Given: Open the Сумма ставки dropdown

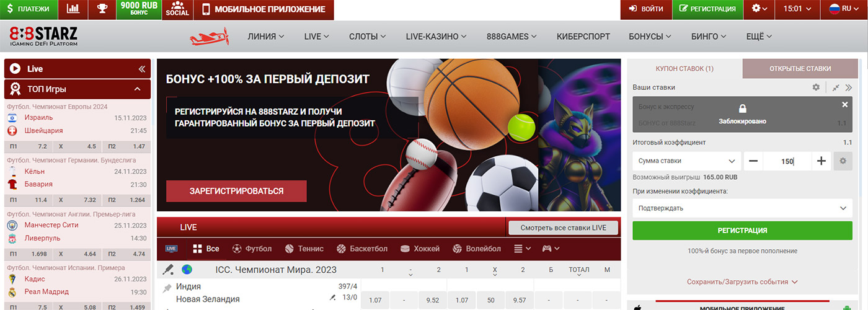Looking at the screenshot, I should pyautogui.click(x=687, y=161).
